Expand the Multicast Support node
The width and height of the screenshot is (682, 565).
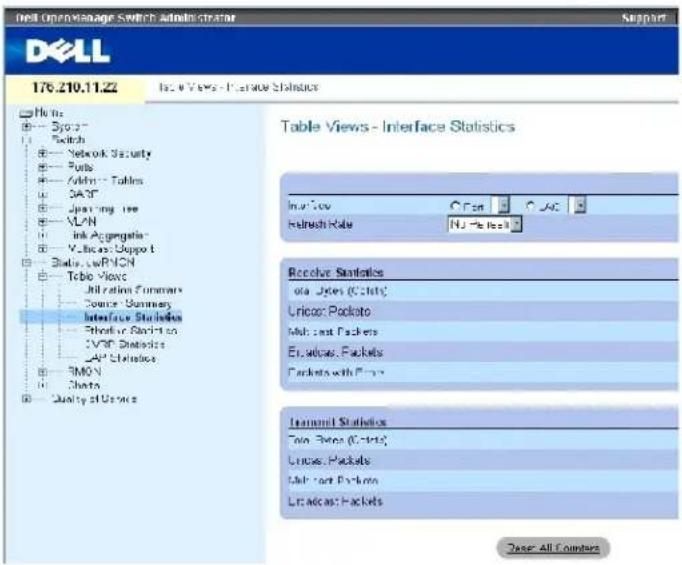tap(42, 249)
